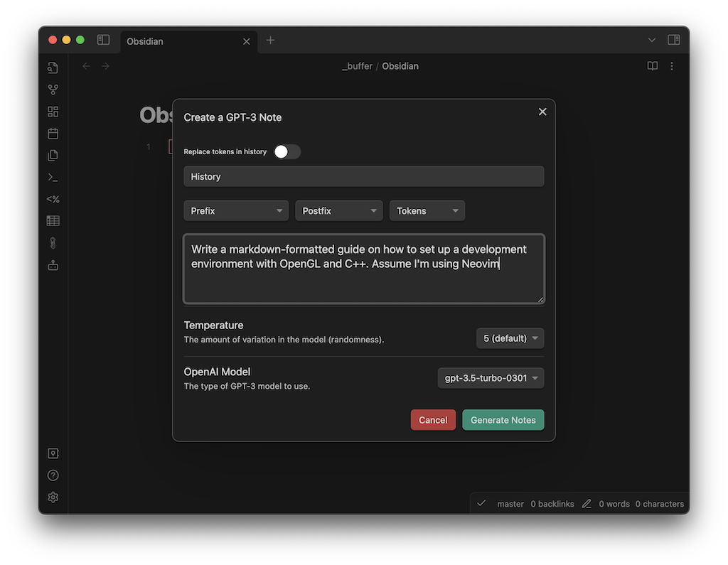Click the table ribbon icon

point(53,221)
